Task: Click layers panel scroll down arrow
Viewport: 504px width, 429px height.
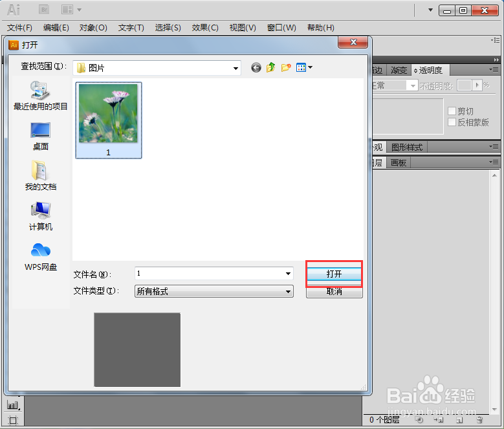Action: click(494, 410)
